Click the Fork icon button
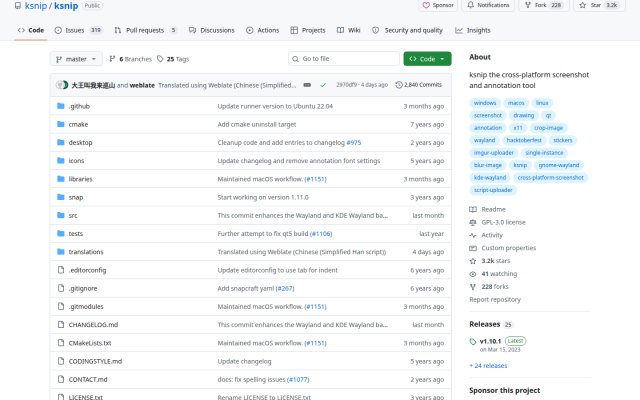The image size is (640, 400). [x=528, y=5]
